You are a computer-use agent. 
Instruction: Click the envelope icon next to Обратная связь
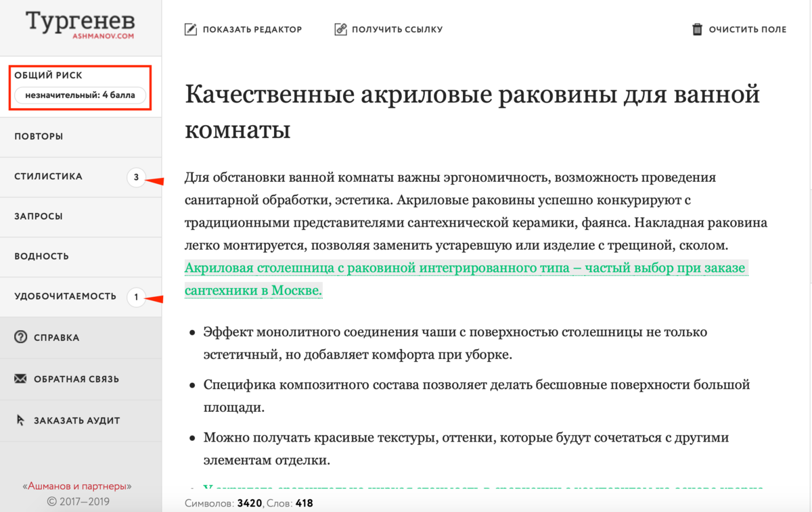(x=20, y=379)
